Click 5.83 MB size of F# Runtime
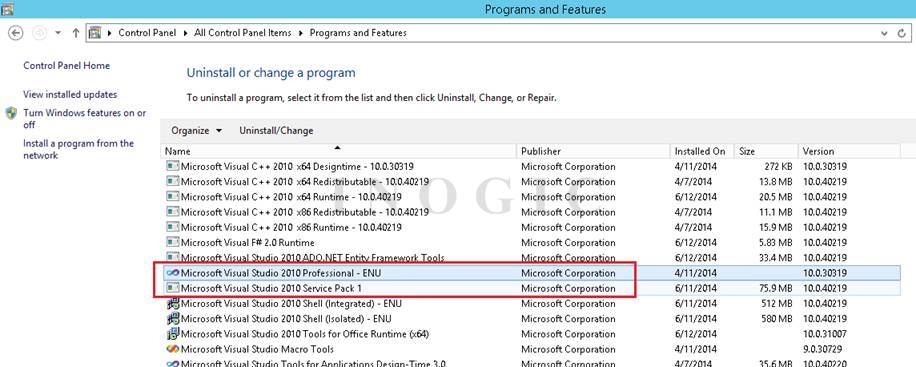This screenshot has height=367, width=916. click(x=775, y=242)
